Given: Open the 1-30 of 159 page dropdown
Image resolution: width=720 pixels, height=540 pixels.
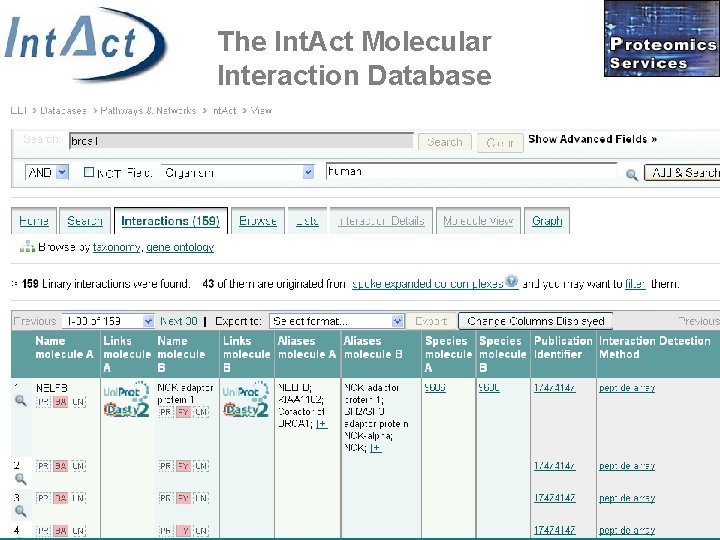Looking at the screenshot, I should pyautogui.click(x=108, y=321).
